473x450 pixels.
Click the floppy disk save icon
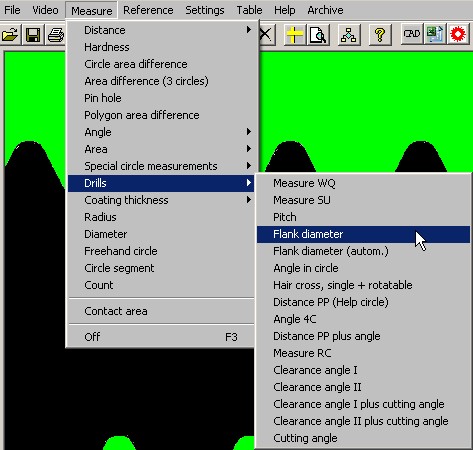coord(32,34)
